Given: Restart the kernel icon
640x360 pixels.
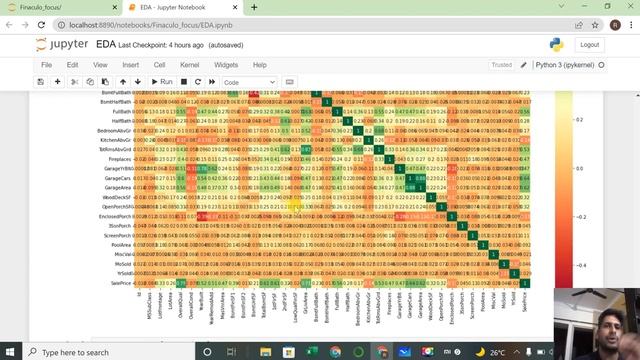Looking at the screenshot, I should click(x=198, y=82).
